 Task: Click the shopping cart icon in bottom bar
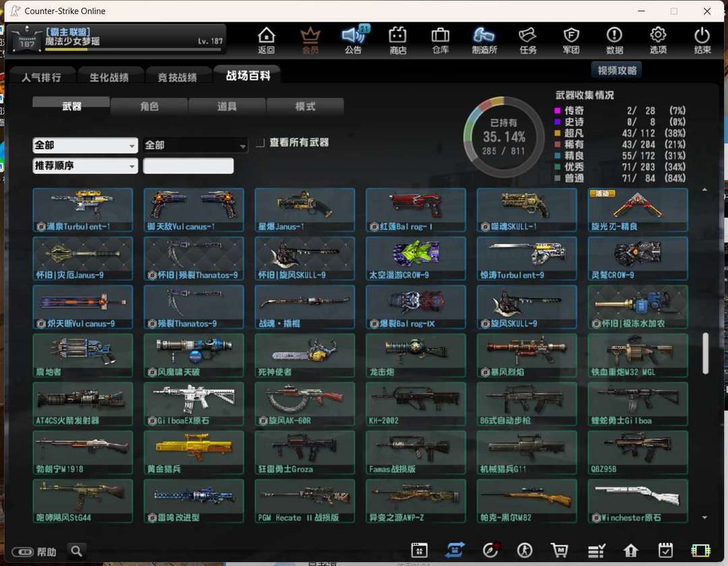tap(559, 550)
